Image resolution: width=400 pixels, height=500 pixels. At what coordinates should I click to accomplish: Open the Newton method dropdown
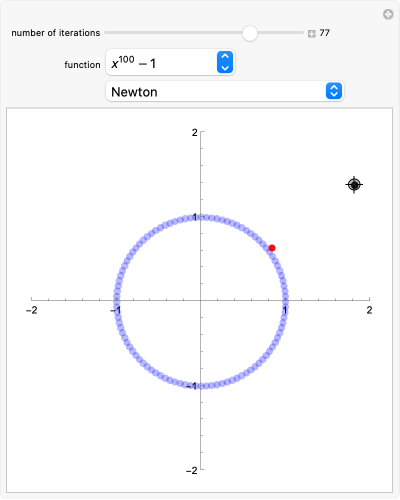pyautogui.click(x=225, y=91)
